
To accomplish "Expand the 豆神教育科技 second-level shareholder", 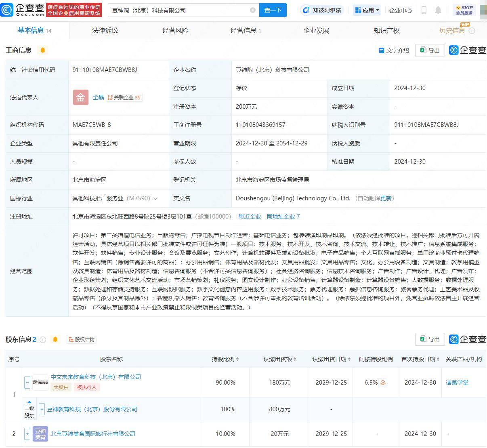I will [x=42, y=409].
